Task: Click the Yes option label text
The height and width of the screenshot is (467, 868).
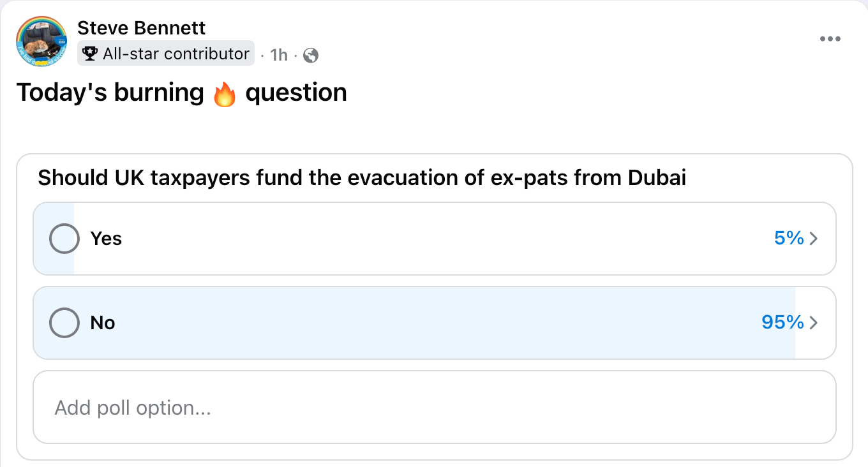Action: 106,239
